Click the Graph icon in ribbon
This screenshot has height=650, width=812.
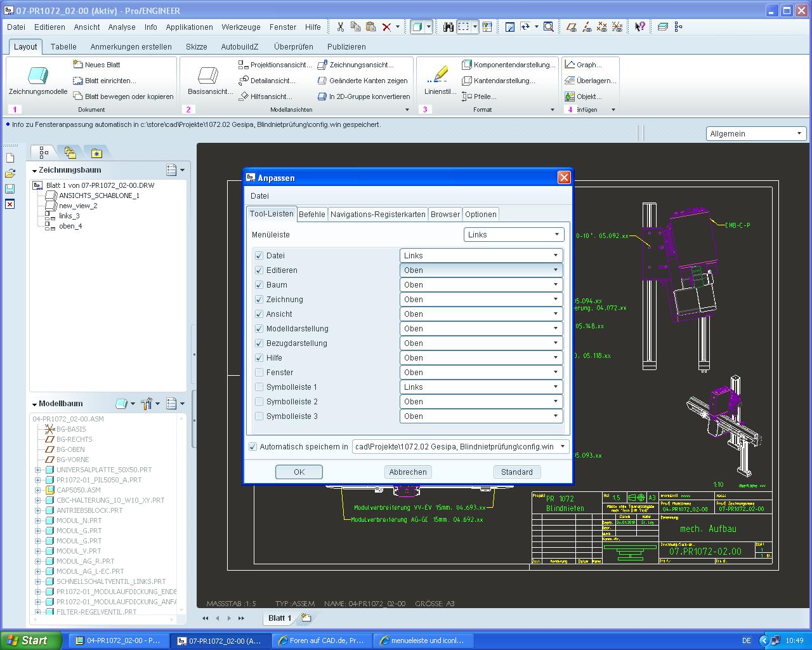[x=570, y=64]
